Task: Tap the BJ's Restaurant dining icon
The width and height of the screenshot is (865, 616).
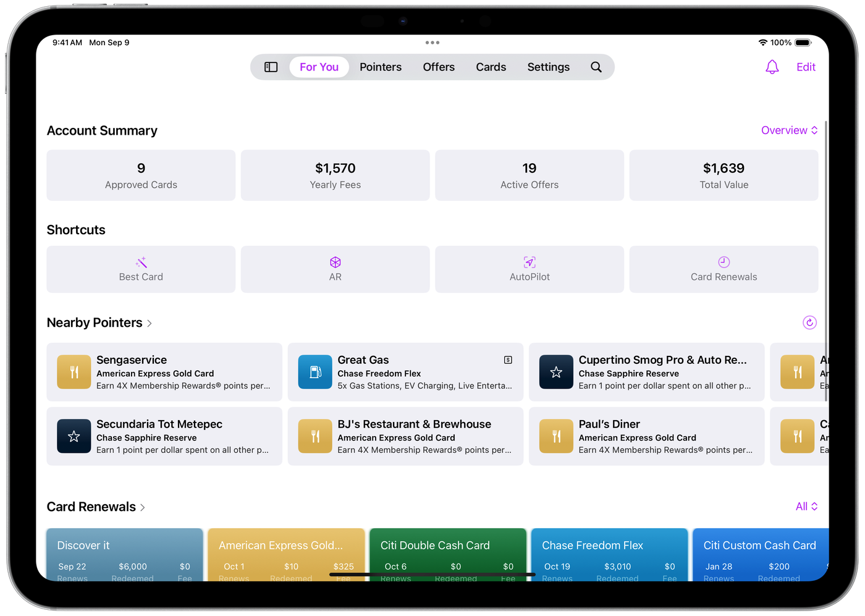Action: pos(315,436)
